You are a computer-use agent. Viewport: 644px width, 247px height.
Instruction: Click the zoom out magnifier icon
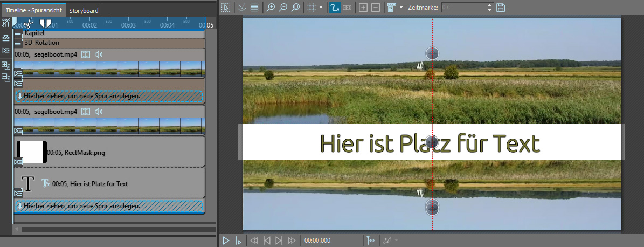tap(283, 8)
